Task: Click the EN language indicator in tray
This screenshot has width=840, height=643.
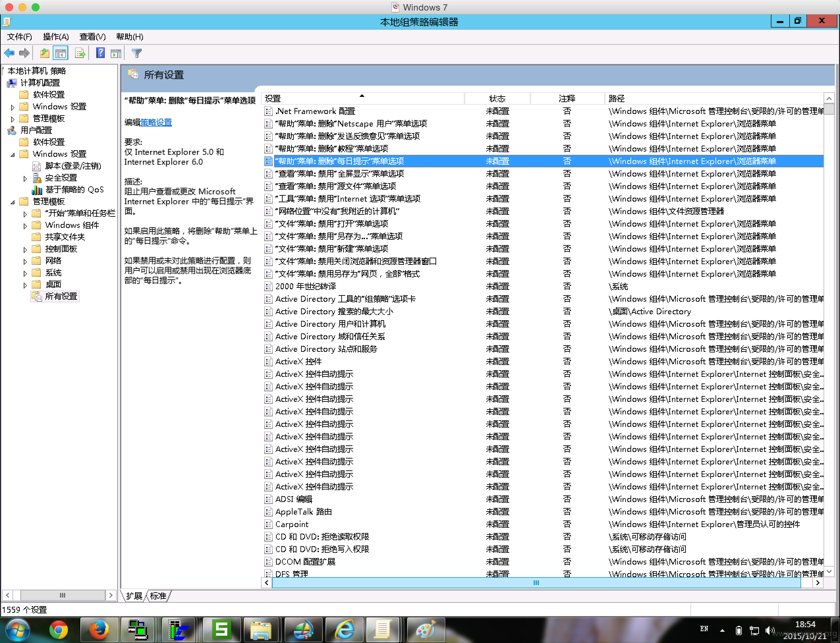Action: coord(704,629)
